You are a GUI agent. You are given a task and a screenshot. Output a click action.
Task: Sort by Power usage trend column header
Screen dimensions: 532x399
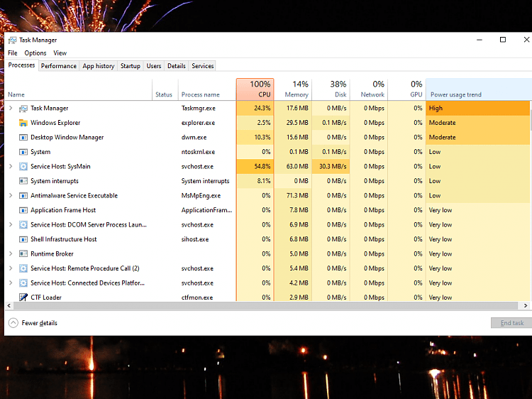point(479,89)
